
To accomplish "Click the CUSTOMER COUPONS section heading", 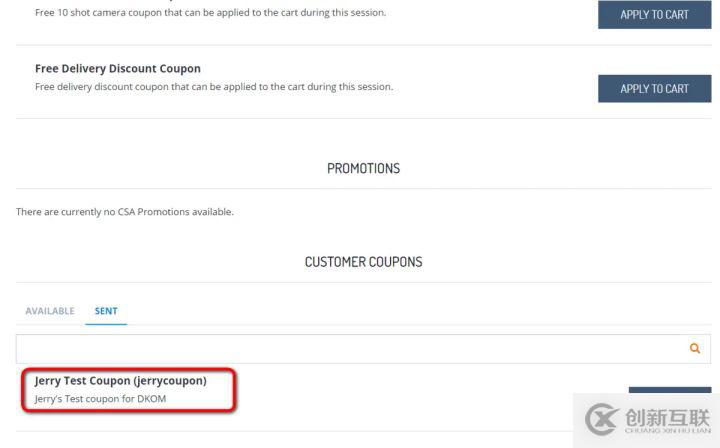I will click(363, 262).
